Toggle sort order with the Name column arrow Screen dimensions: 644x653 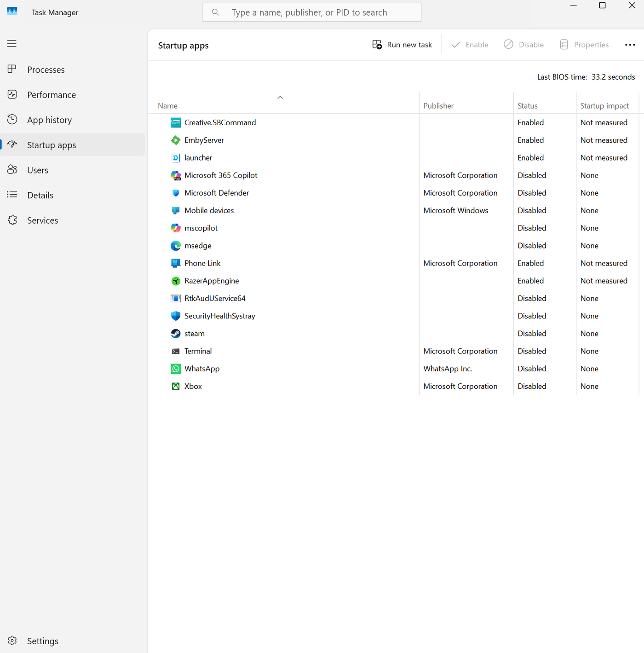(x=280, y=98)
